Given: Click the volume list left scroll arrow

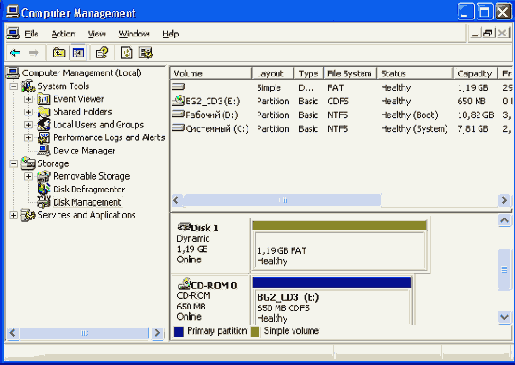Looking at the screenshot, I should [x=176, y=200].
